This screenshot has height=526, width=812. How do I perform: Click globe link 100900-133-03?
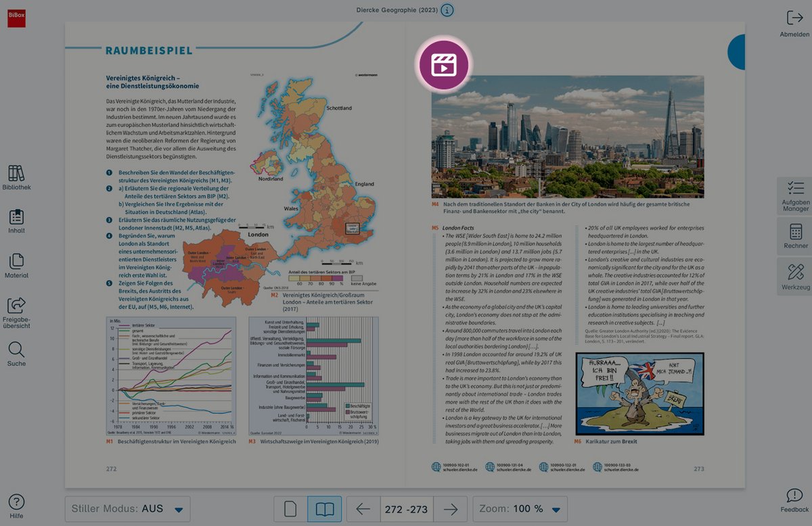616,467
